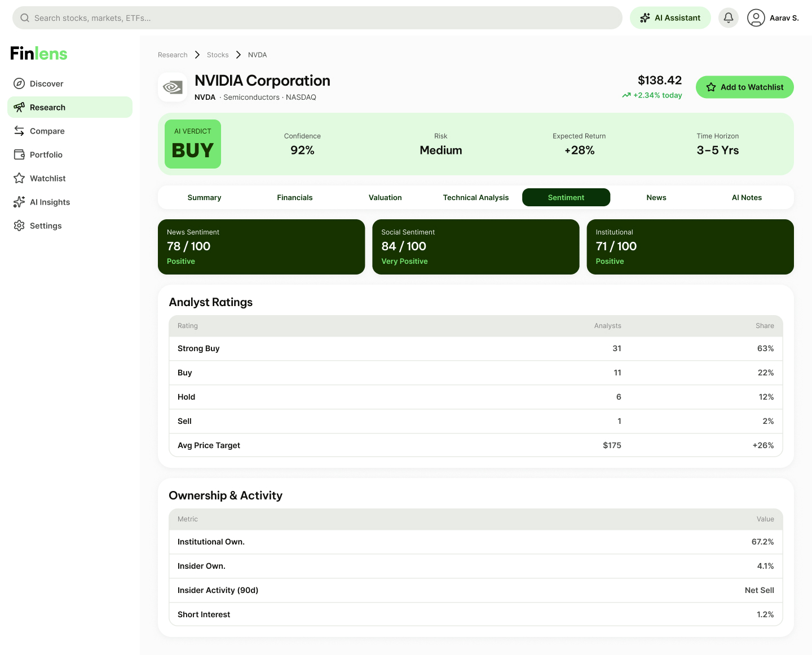This screenshot has width=812, height=655.
Task: Click the Watchlist star icon in sidebar
Action: click(x=19, y=178)
